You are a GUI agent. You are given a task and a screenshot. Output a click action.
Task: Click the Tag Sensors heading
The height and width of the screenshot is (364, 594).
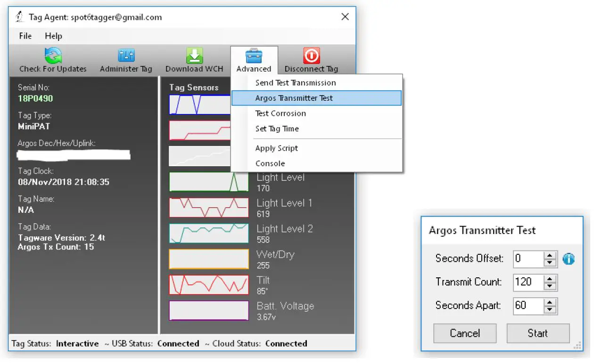pos(194,88)
